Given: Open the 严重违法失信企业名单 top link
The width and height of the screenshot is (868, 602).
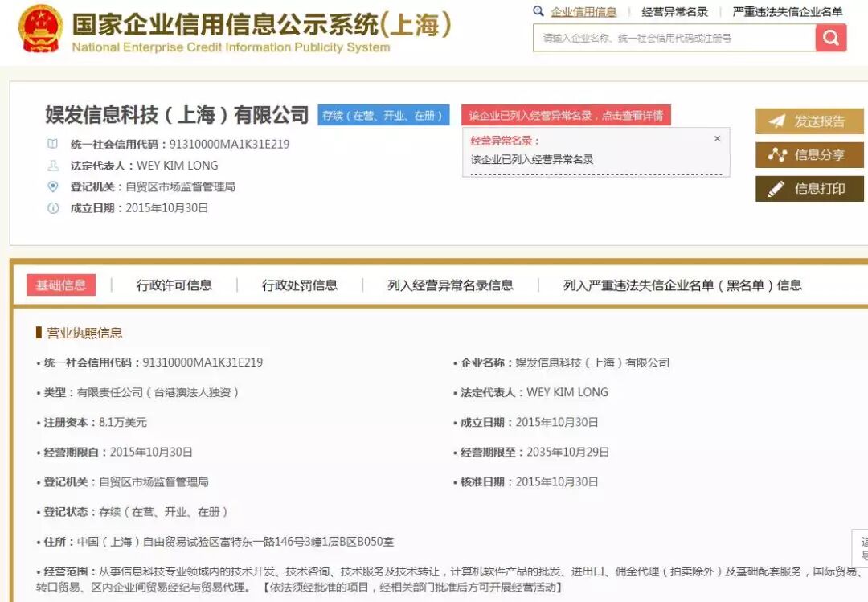Looking at the screenshot, I should coord(787,11).
